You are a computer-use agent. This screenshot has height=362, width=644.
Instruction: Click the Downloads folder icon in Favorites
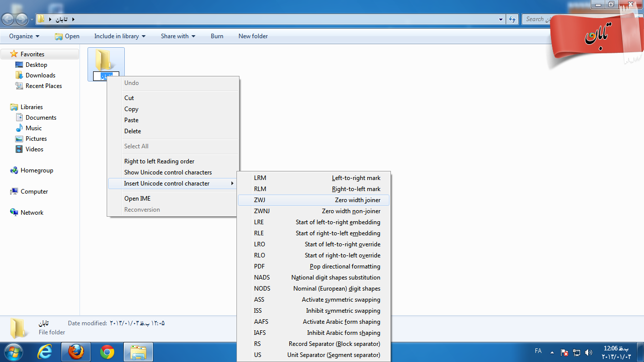click(19, 75)
